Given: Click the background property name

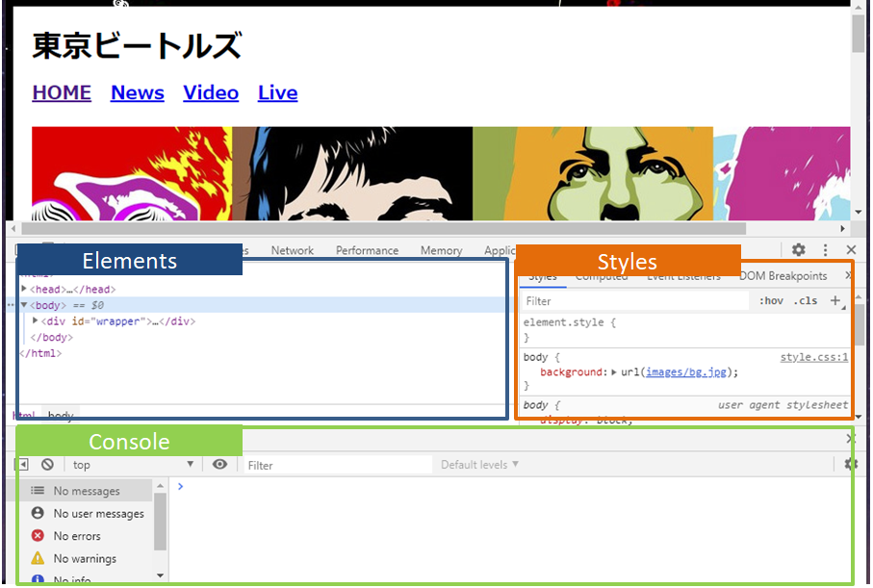Looking at the screenshot, I should point(571,372).
